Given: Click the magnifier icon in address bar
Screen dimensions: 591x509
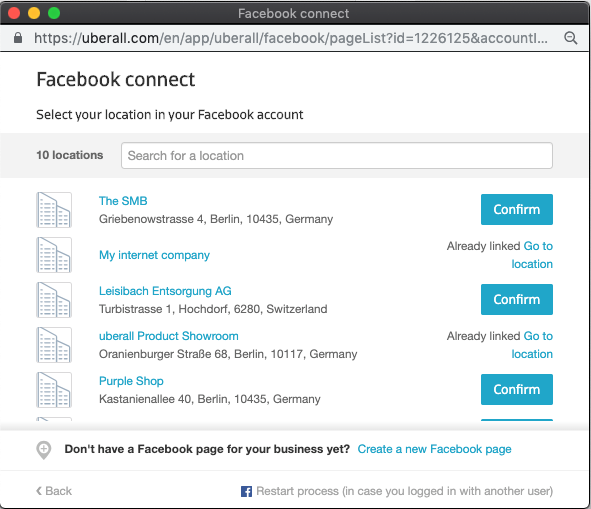Looking at the screenshot, I should [571, 38].
